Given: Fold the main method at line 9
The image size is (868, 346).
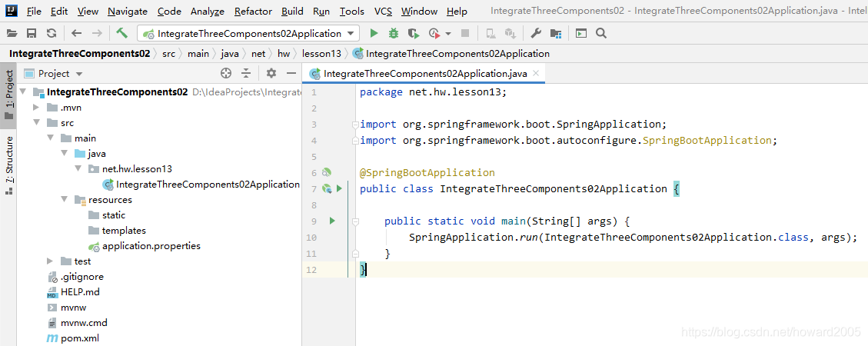Looking at the screenshot, I should pyautogui.click(x=355, y=221).
